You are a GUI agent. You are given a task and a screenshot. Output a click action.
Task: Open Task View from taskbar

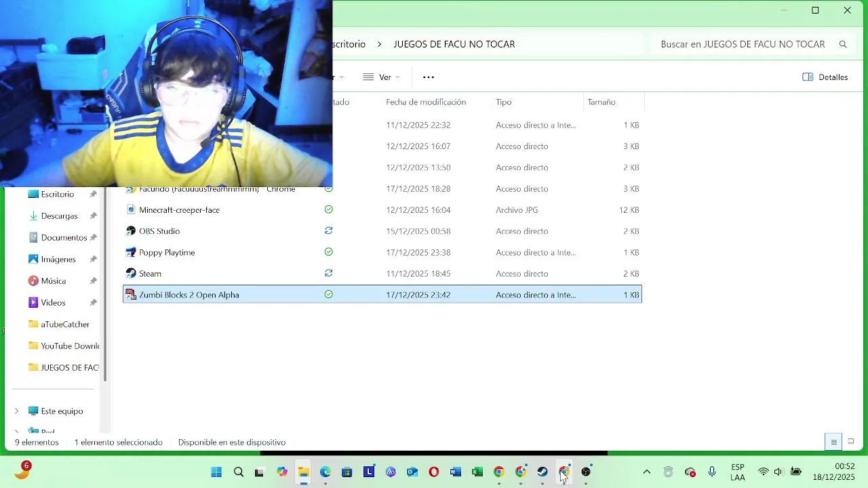pyautogui.click(x=259, y=472)
